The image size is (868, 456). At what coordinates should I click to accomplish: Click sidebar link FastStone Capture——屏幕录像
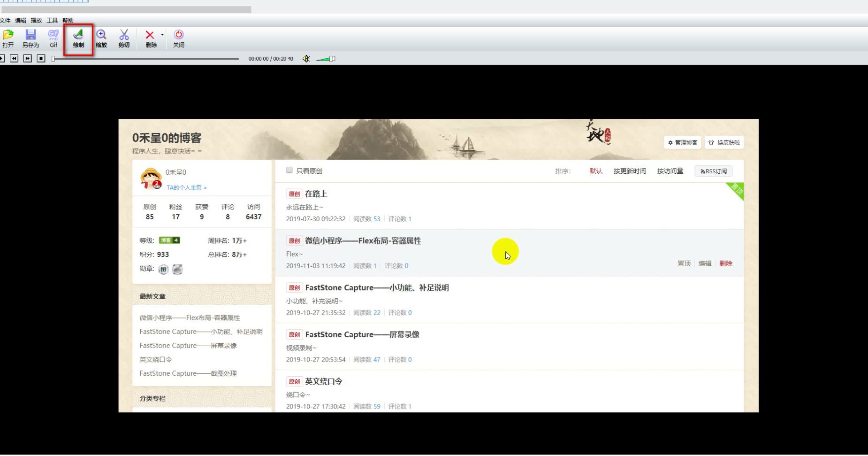pos(188,345)
